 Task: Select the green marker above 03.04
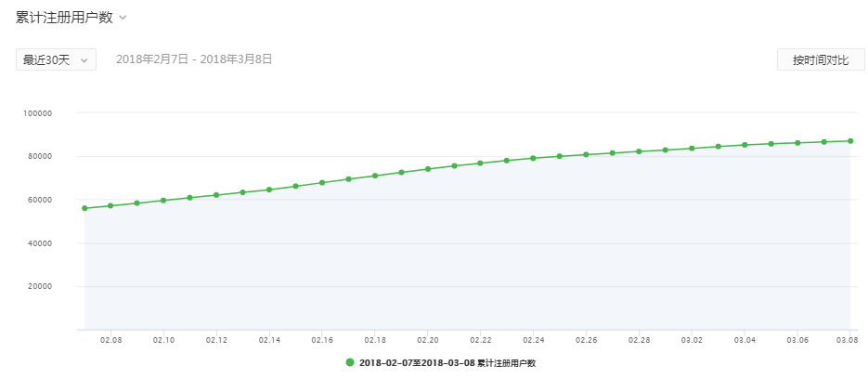[x=745, y=145]
